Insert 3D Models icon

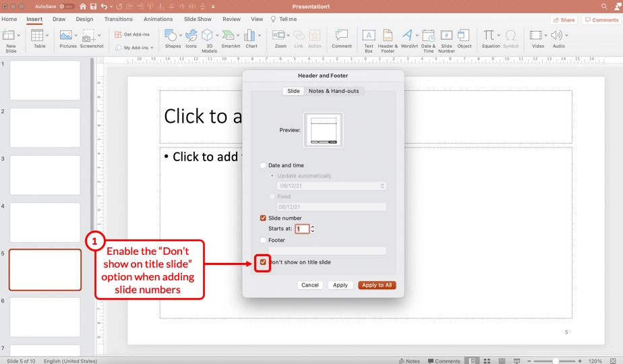207,35
